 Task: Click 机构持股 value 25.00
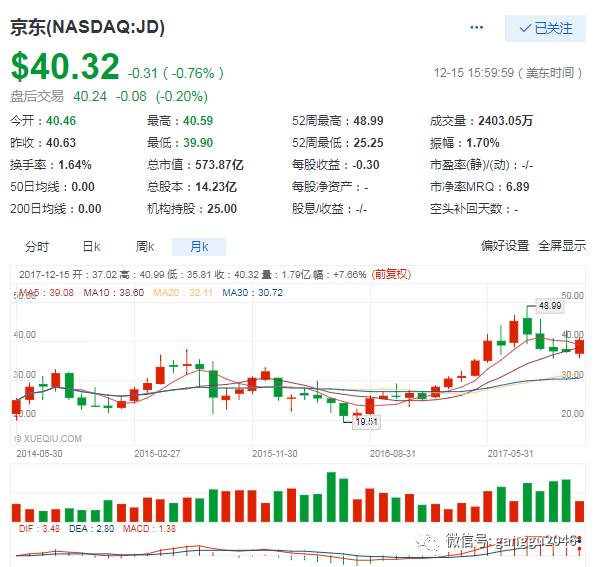pos(222,209)
